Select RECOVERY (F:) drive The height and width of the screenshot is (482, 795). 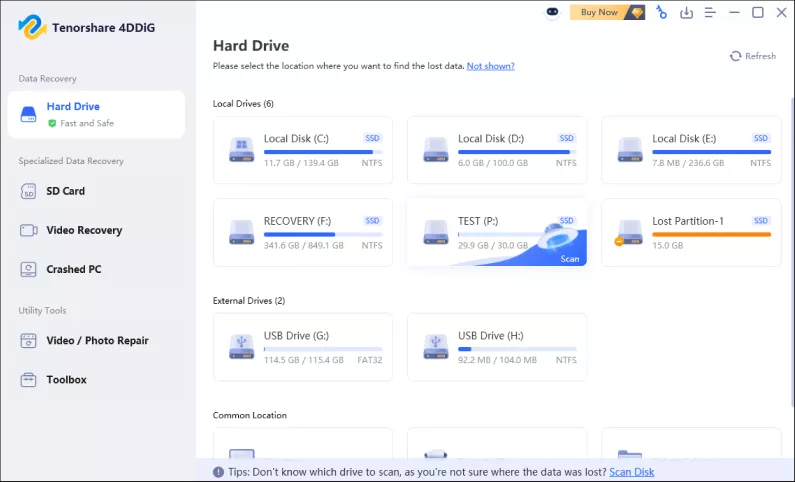pos(303,233)
